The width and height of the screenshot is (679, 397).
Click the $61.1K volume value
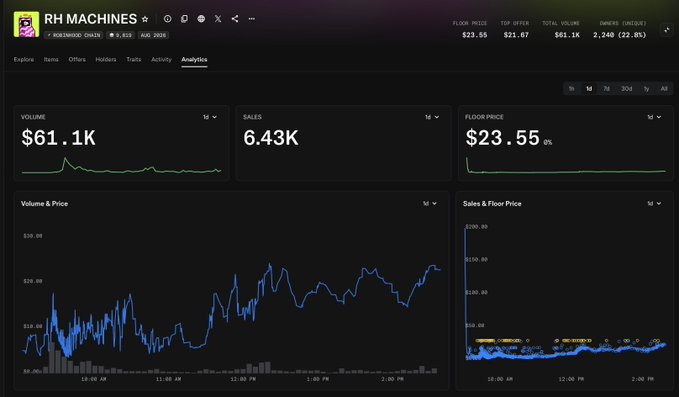(x=58, y=138)
